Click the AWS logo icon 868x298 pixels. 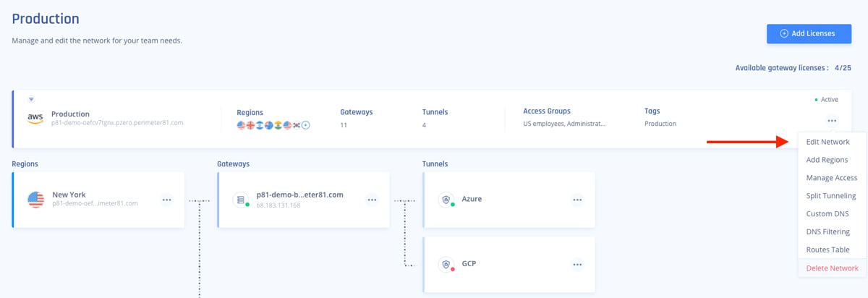[x=35, y=118]
